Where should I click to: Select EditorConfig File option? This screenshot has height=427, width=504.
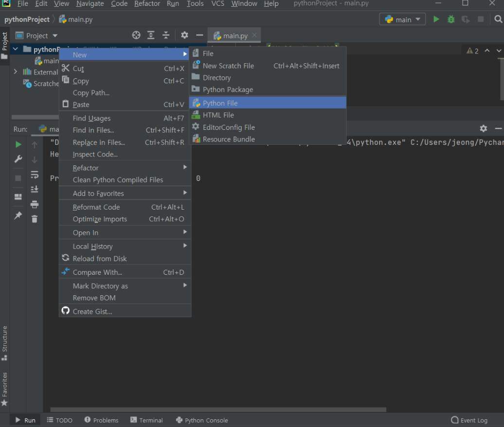pos(268,127)
